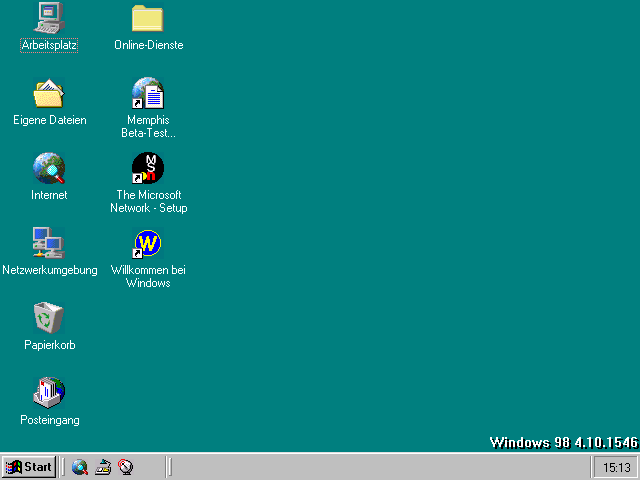This screenshot has width=640, height=480.
Task: Select the Online-Dienste folder icon
Action: tap(148, 18)
